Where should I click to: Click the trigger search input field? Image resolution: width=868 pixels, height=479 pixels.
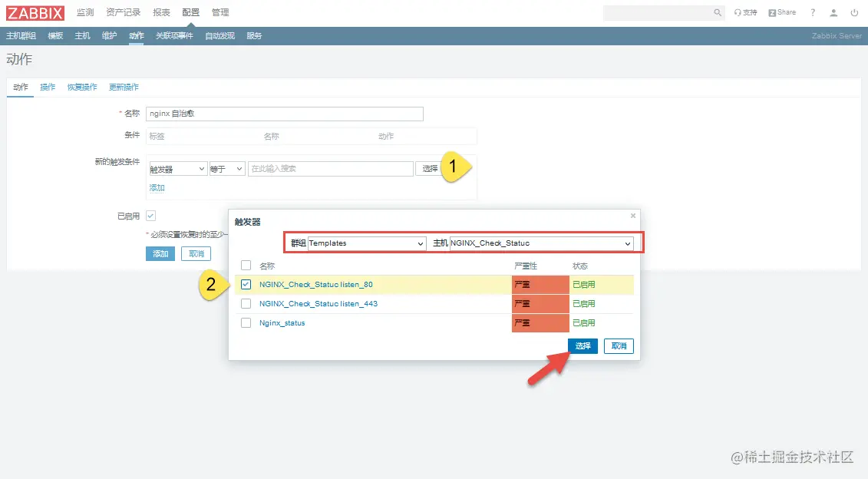[x=331, y=169]
